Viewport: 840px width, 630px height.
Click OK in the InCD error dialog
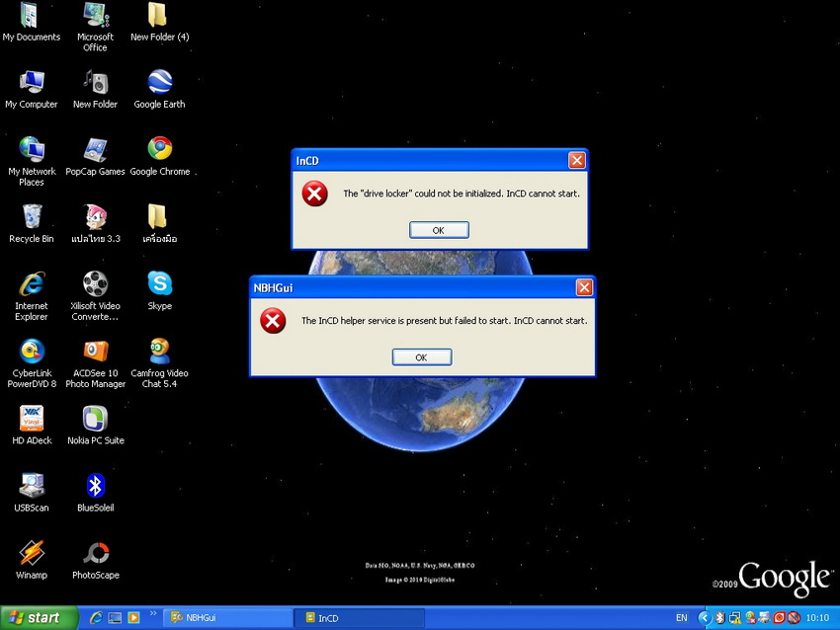(x=439, y=230)
